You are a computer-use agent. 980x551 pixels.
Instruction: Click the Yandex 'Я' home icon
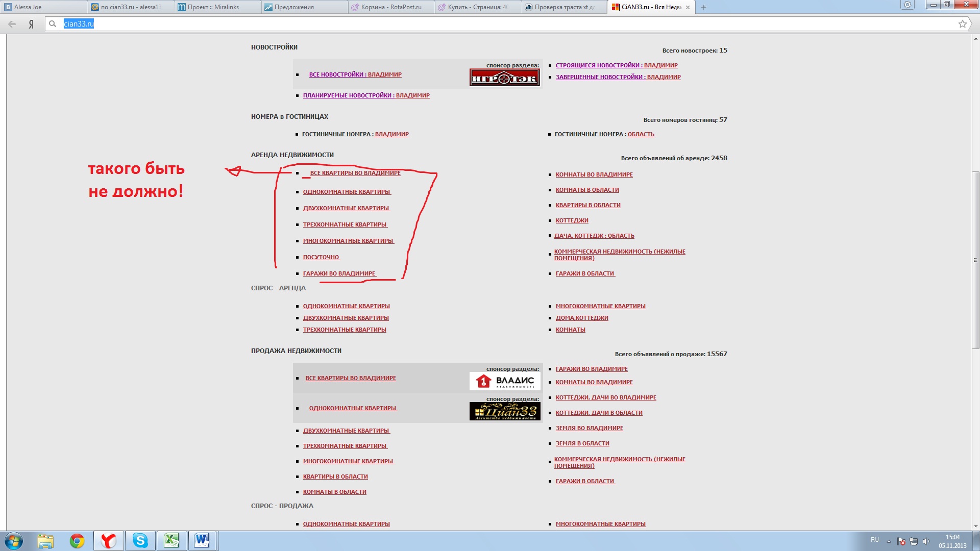31,24
